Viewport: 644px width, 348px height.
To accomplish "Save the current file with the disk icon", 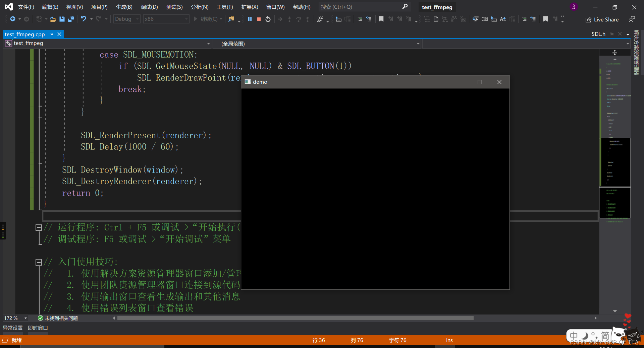I will pos(62,19).
